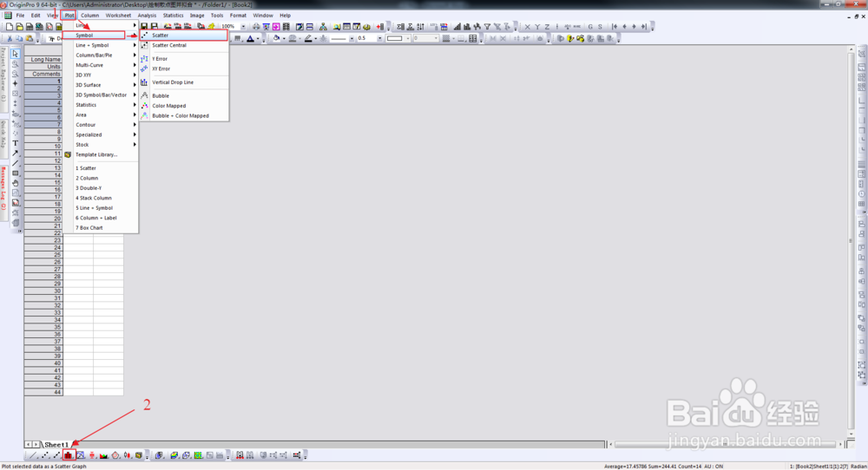Choose Scatter from the Symbol submenu

coord(184,36)
